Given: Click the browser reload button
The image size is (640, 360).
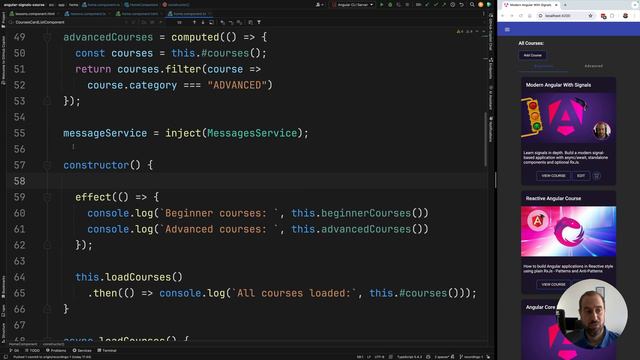Looking at the screenshot, I should pyautogui.click(x=521, y=16).
